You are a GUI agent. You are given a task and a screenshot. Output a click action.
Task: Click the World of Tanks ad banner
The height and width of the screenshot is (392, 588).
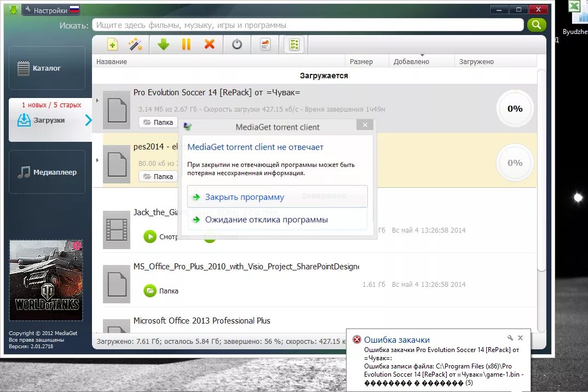click(x=46, y=280)
